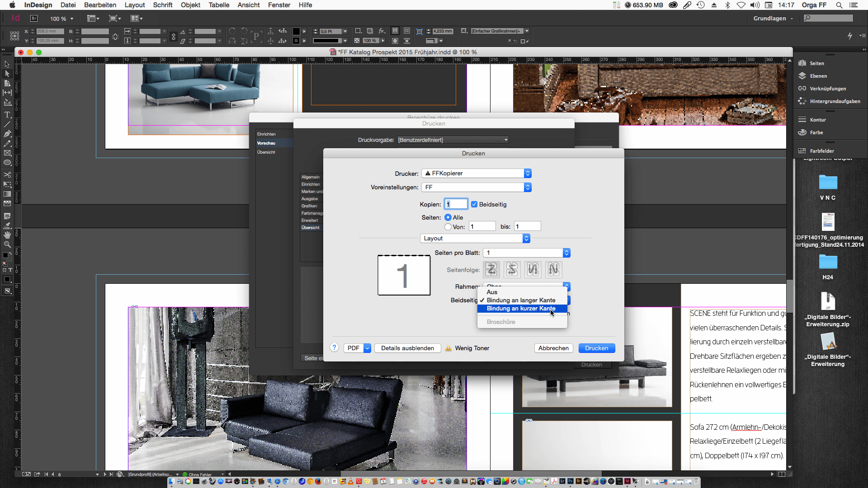Choose Bindung an kurzer Kante option
Image resolution: width=868 pixels, height=488 pixels.
pos(521,309)
